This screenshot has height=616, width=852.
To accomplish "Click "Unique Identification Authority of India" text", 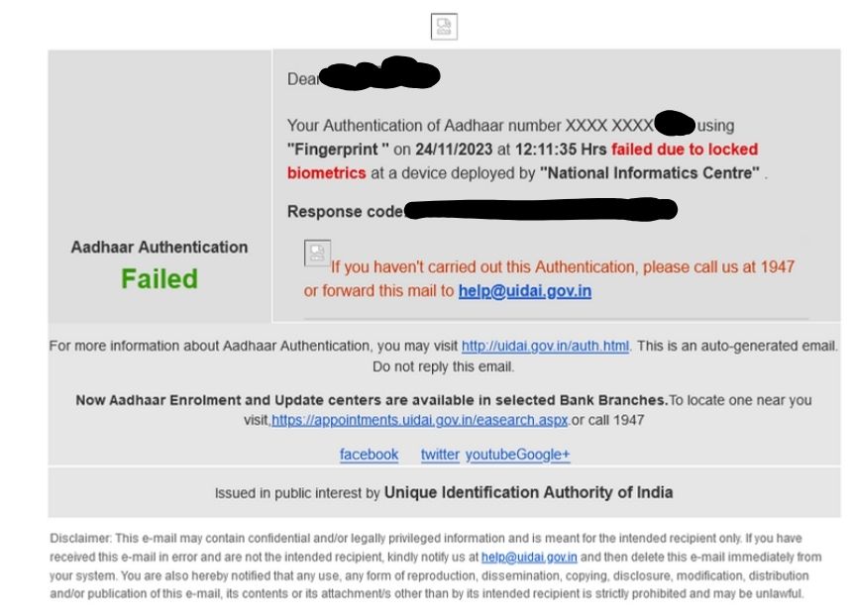I will [x=528, y=492].
